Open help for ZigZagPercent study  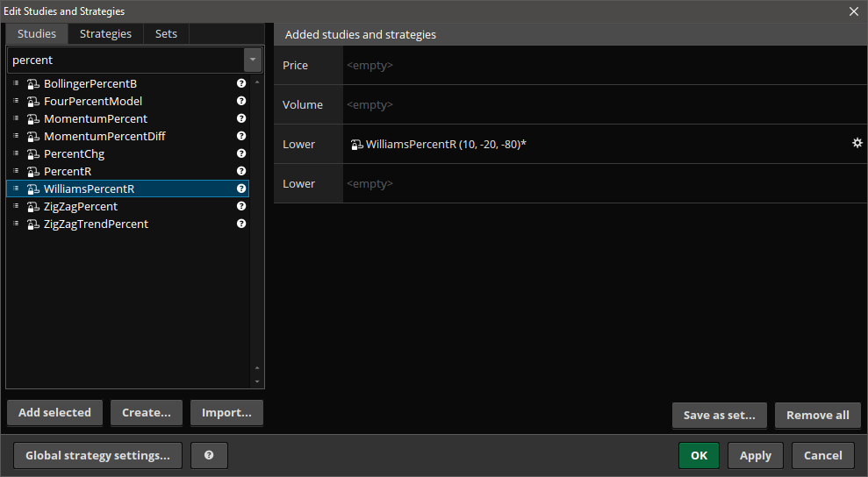click(241, 206)
